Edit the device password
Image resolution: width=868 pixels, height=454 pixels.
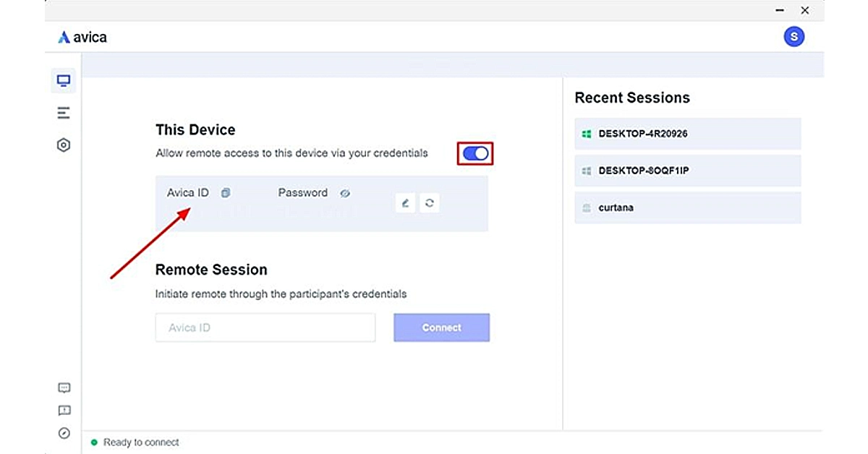406,203
